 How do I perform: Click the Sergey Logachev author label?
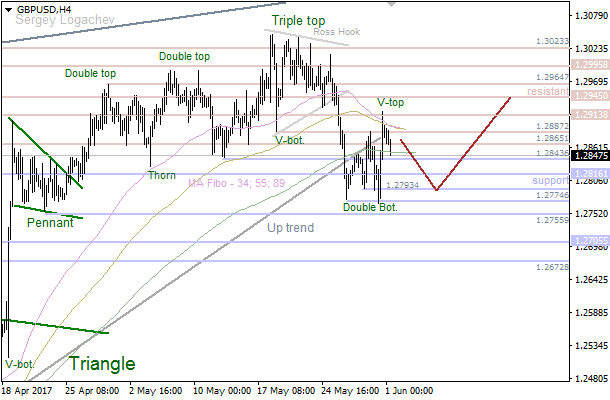tap(49, 19)
